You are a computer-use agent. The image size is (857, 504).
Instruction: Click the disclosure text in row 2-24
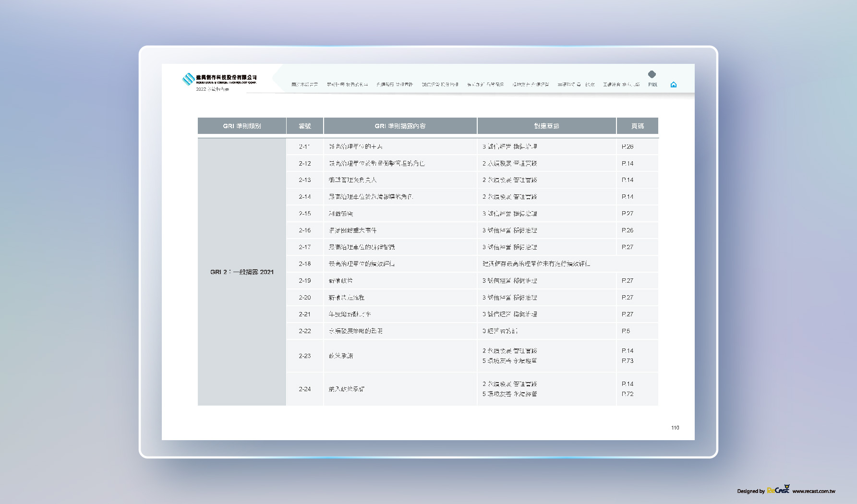tap(346, 389)
